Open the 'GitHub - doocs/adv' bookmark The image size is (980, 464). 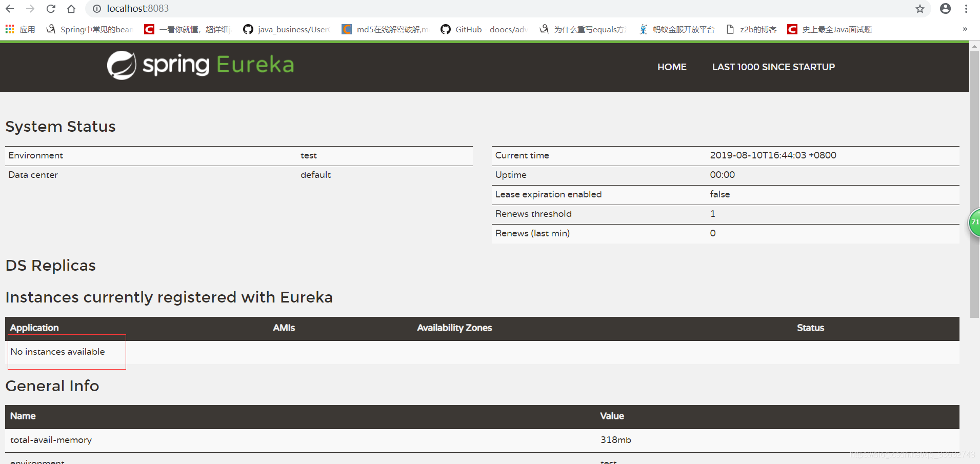point(484,30)
